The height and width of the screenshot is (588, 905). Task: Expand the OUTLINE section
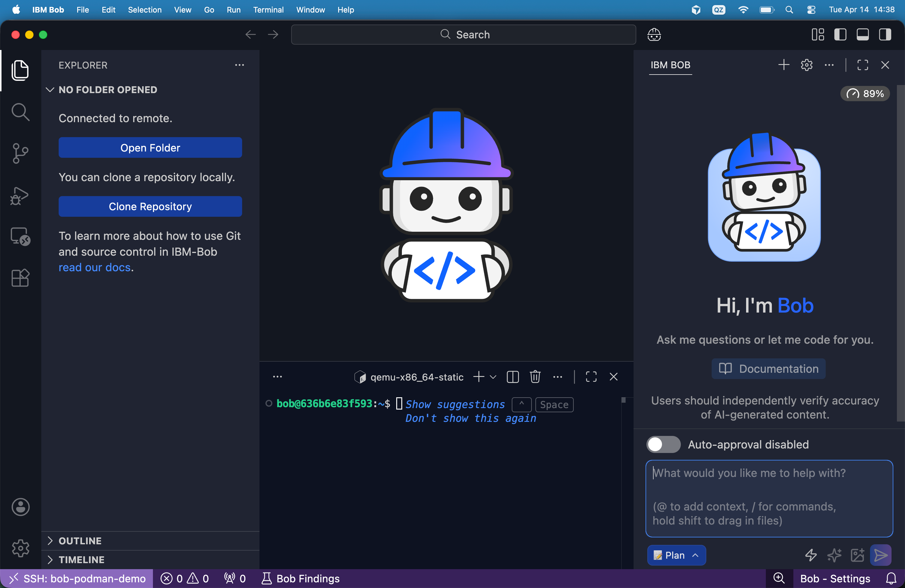80,541
